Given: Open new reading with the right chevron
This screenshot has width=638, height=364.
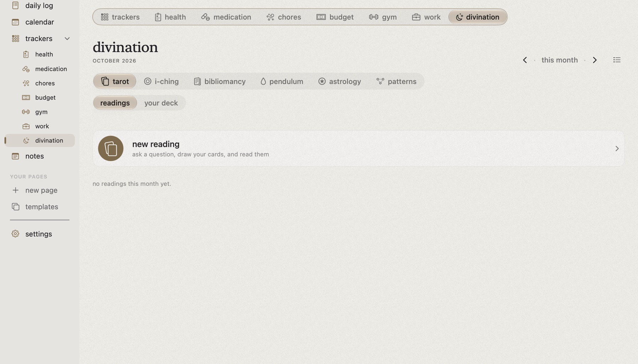Looking at the screenshot, I should click(617, 149).
